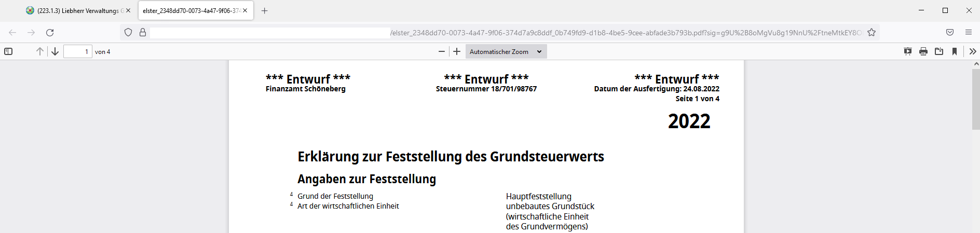Click the page number input field
The image size is (980, 233).
point(78,51)
